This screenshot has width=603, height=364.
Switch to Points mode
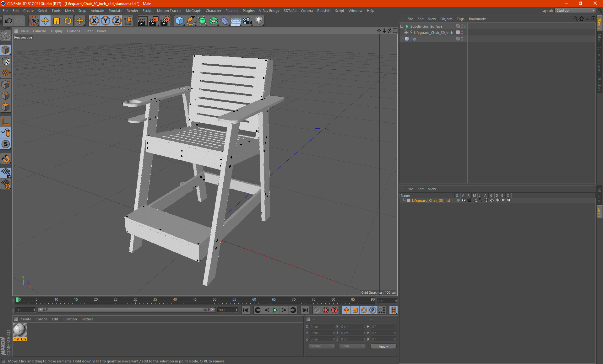point(6,84)
